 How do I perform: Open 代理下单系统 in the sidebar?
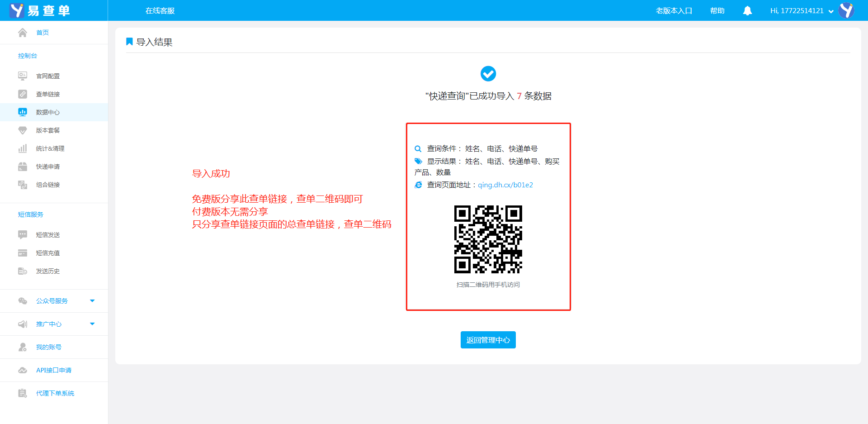point(55,393)
